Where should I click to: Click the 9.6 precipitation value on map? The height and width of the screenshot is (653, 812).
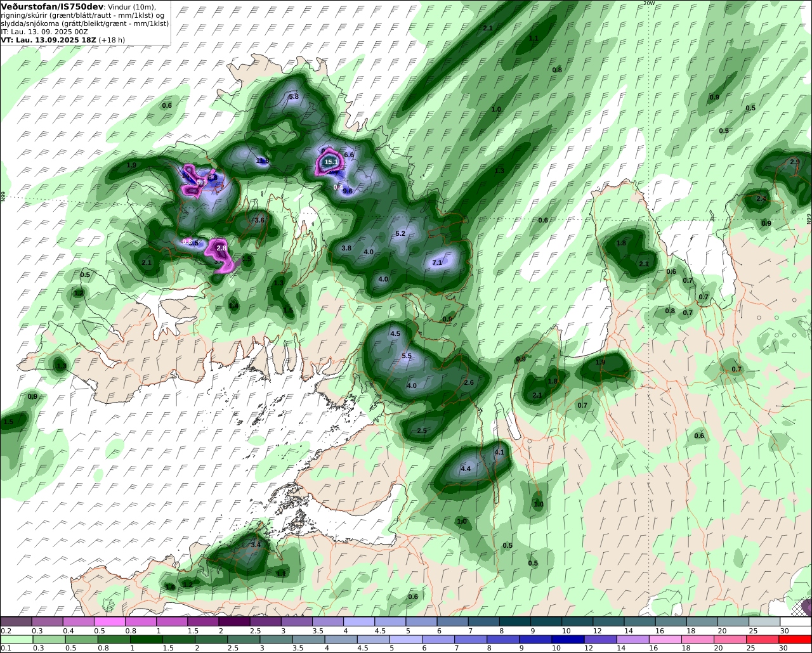[x=347, y=191]
